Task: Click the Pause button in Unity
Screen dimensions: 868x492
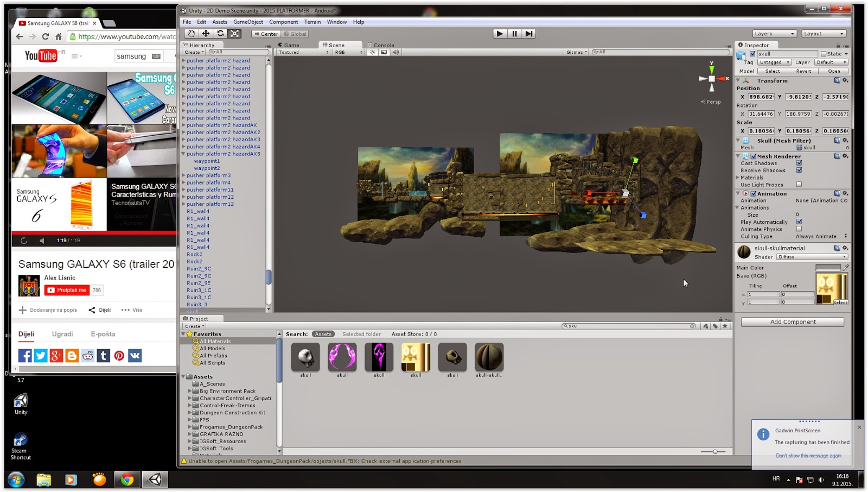Action: pyautogui.click(x=514, y=34)
